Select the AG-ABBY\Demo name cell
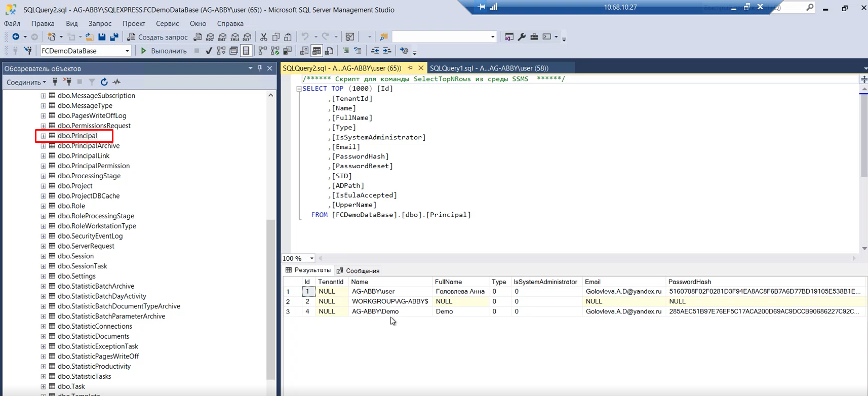Viewport: 868px width, 396px height. (390, 311)
